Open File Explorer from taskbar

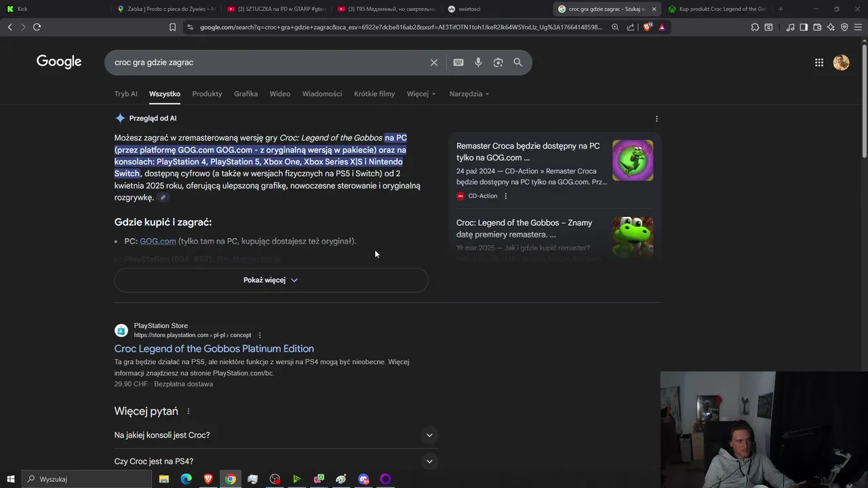coord(164,479)
